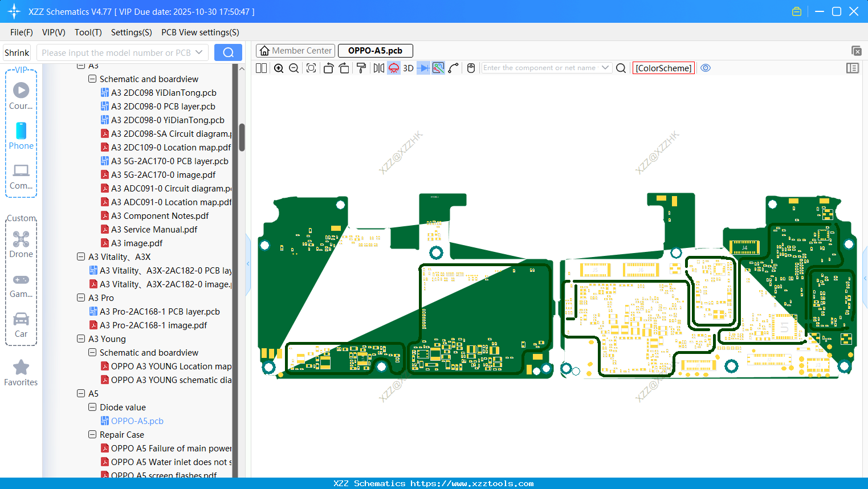Click the toolbox icon in title bar
This screenshot has width=868, height=489.
797,11
